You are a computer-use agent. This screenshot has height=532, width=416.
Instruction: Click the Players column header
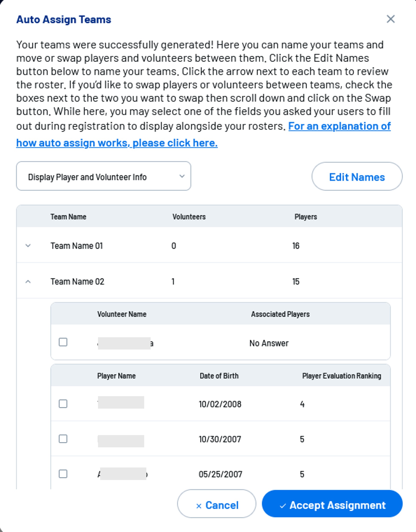click(306, 217)
